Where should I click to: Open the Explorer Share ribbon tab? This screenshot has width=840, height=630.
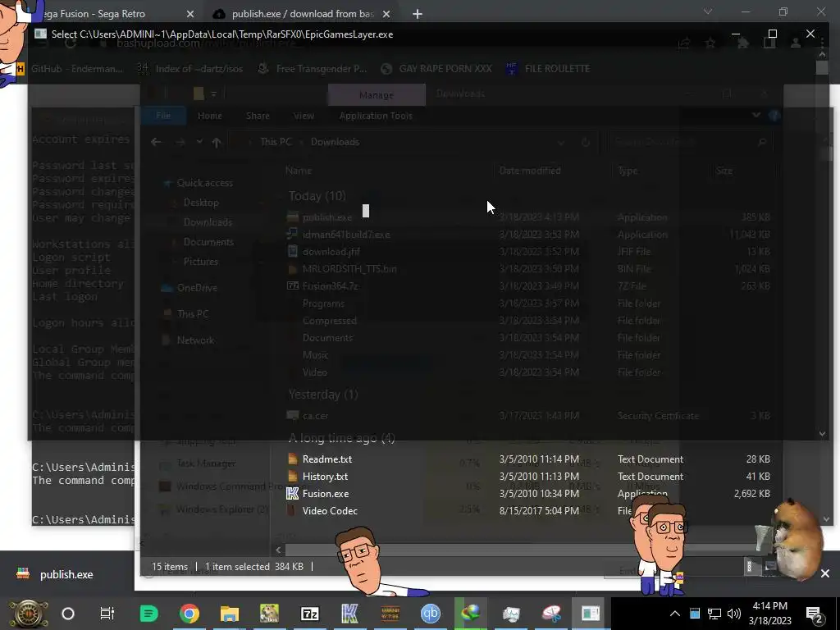click(x=258, y=116)
